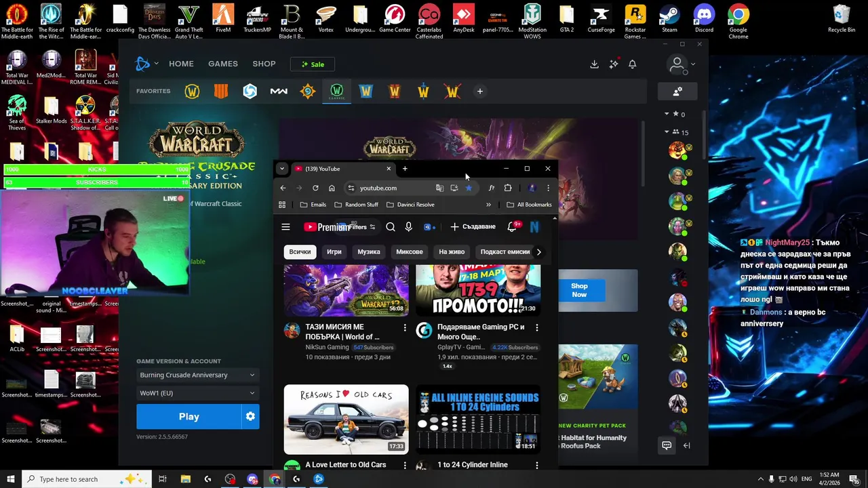Open All Inline Engine Sounds thumbnail
This screenshot has width=868, height=488.
tap(478, 420)
